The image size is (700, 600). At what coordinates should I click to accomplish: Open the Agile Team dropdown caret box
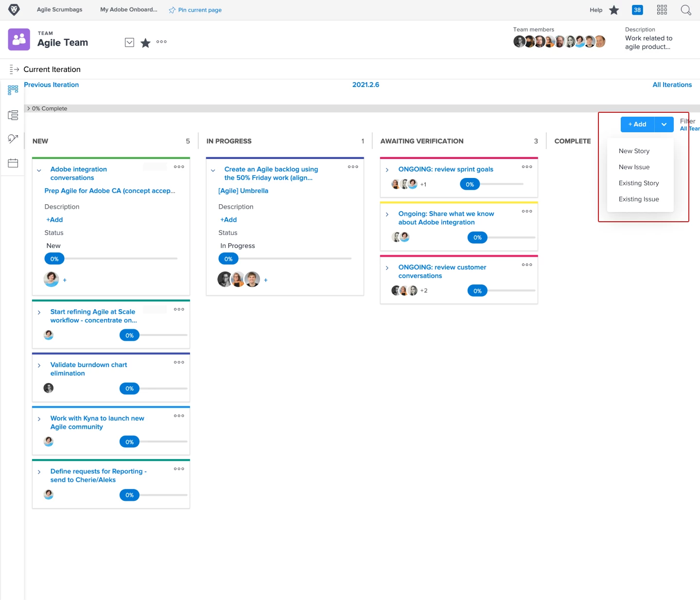tap(129, 42)
